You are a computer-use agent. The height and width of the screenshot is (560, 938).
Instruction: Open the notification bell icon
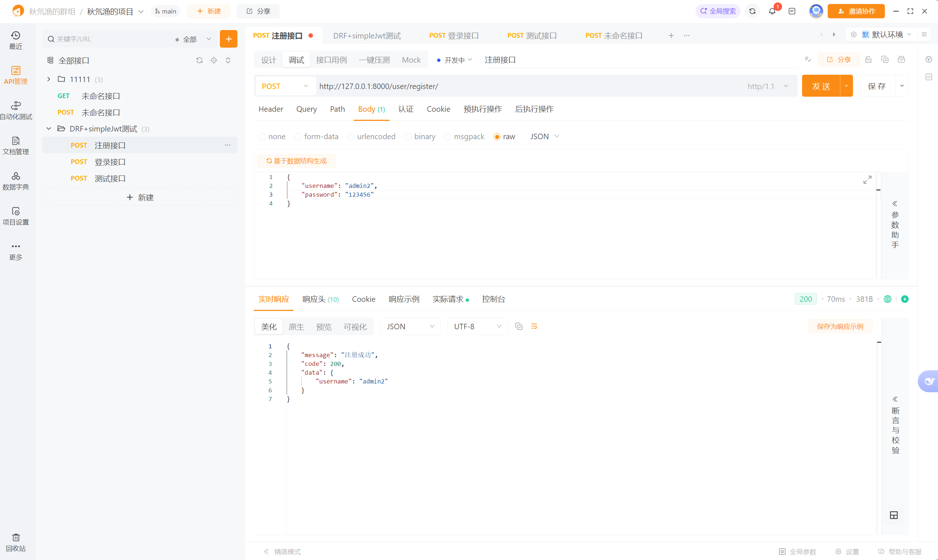point(772,11)
